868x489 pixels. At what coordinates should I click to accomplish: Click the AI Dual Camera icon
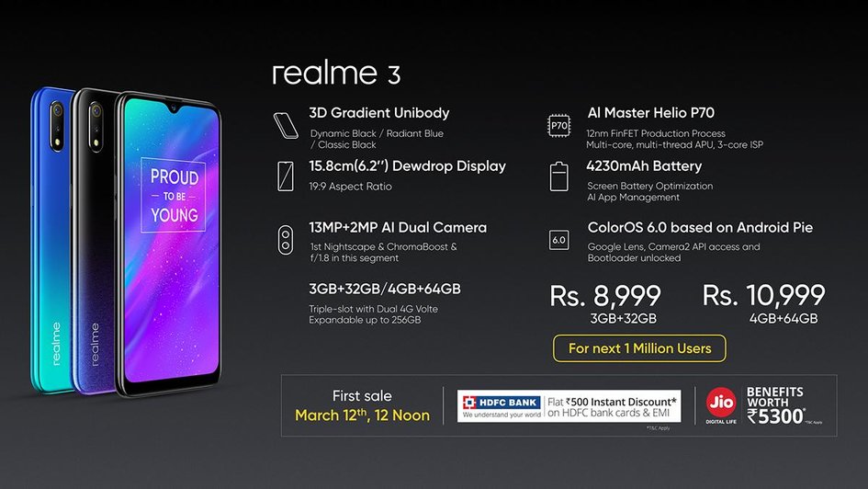[285, 240]
